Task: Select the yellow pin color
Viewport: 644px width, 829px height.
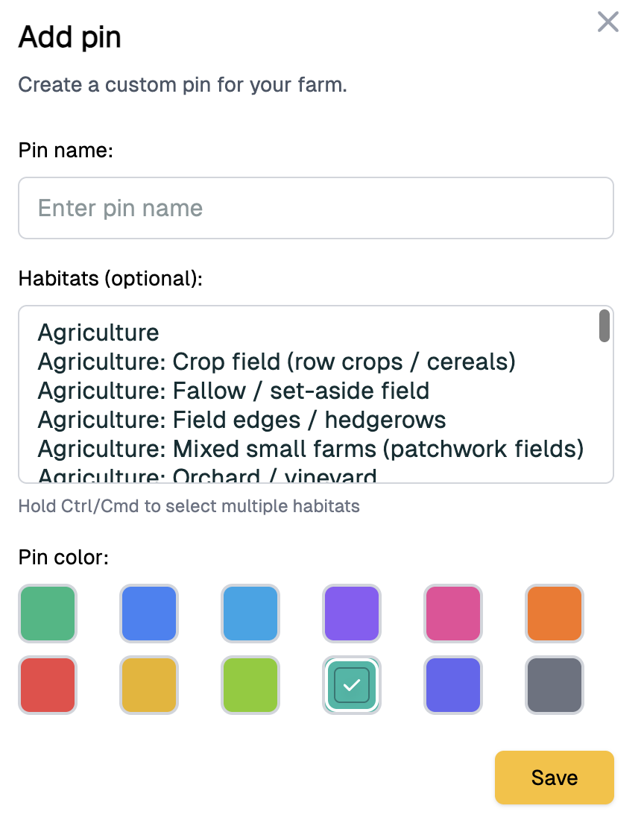Action: tap(149, 685)
